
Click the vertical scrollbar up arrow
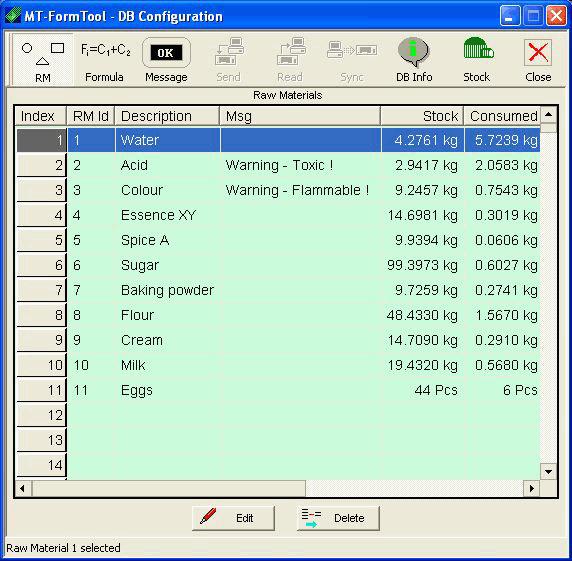(x=548, y=115)
